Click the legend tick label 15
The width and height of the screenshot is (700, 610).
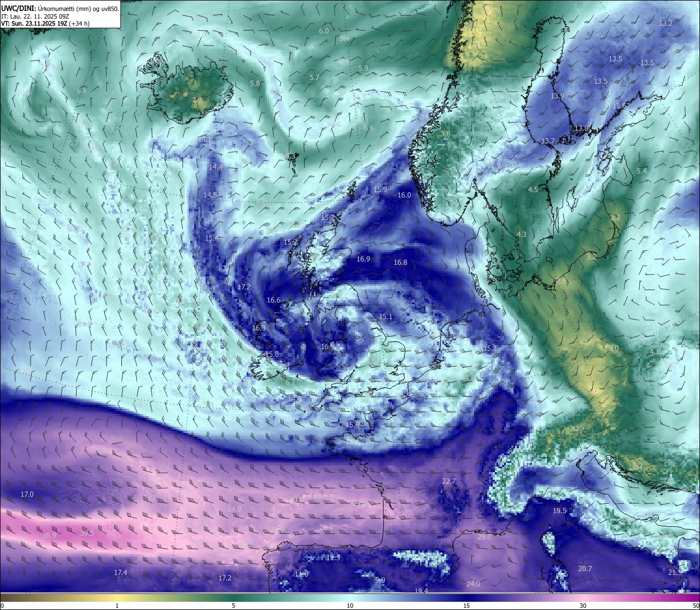coord(466,606)
